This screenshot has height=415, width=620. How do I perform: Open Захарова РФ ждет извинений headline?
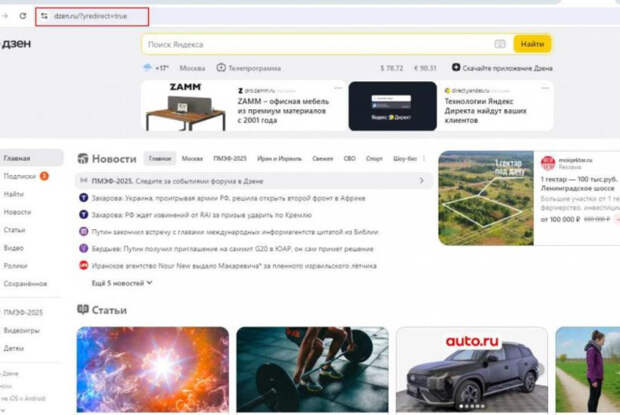[202, 215]
